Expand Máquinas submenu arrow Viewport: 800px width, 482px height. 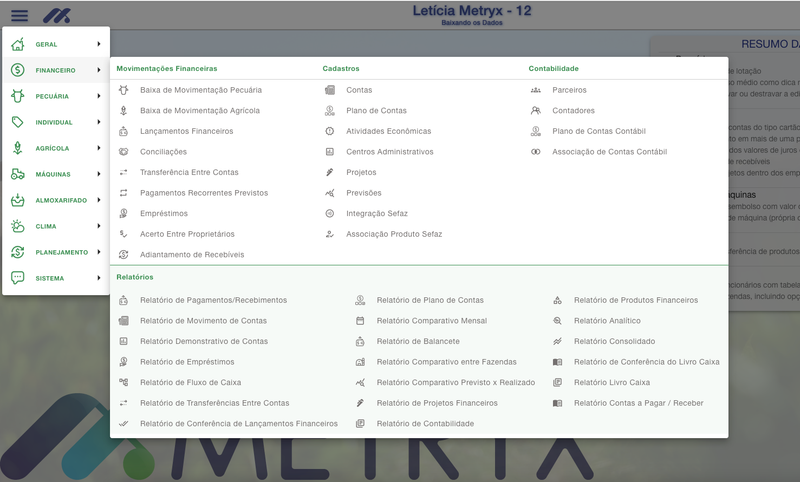(x=98, y=174)
